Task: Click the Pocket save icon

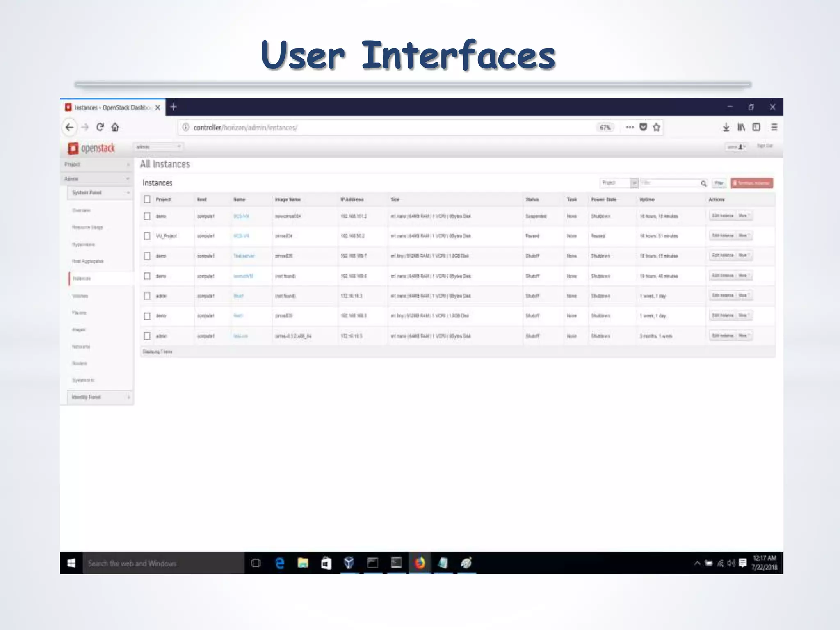Action: pyautogui.click(x=643, y=127)
